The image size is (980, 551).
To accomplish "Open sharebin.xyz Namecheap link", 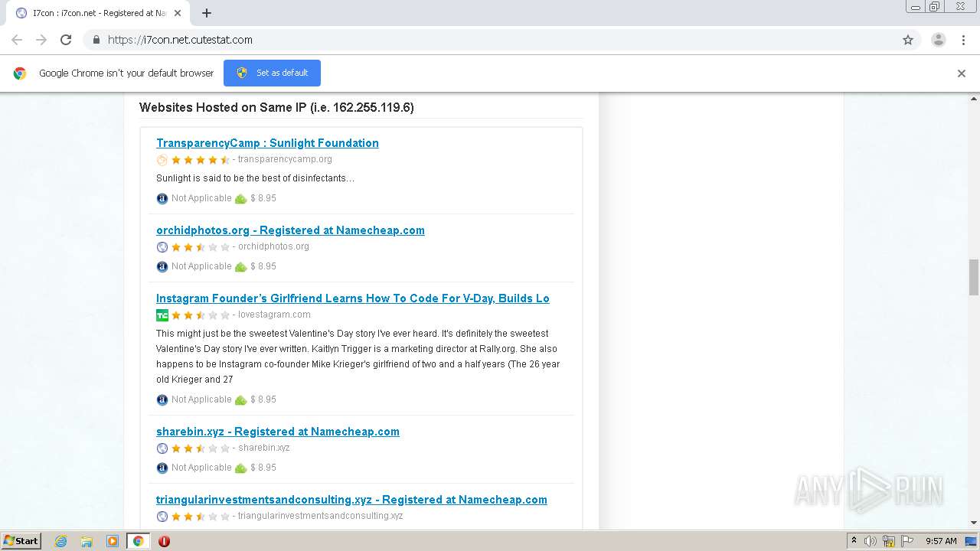I will (x=278, y=432).
